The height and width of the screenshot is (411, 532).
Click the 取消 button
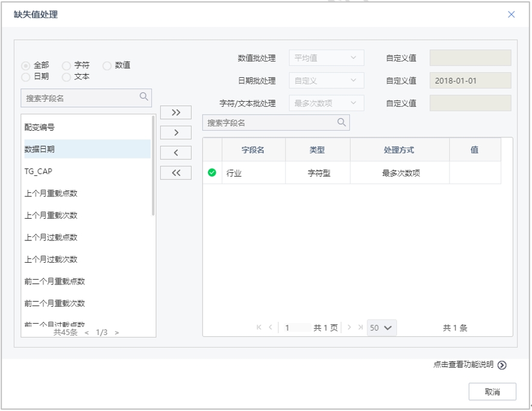point(491,391)
